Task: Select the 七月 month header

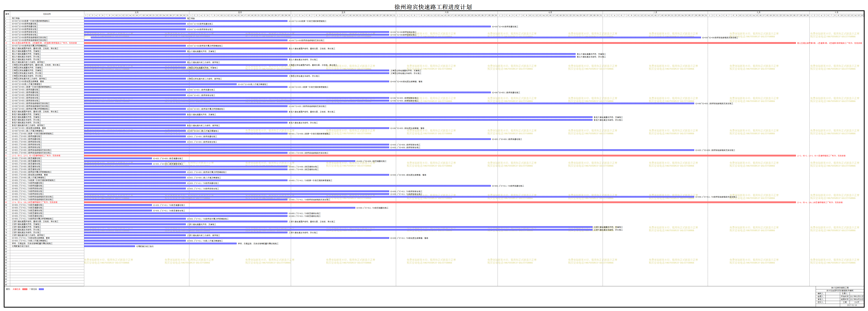Action: pos(550,12)
